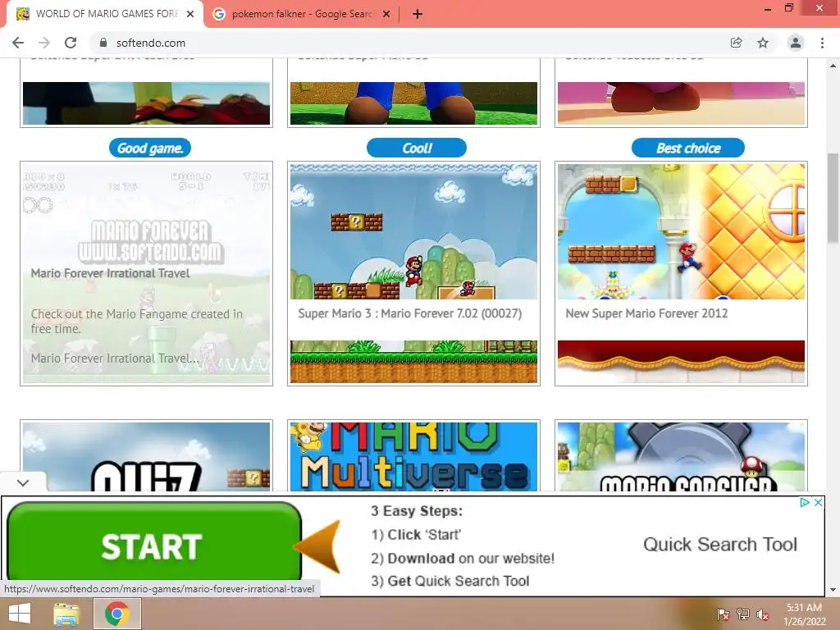Open the Windows Start menu
The image size is (840, 630).
pos(20,614)
